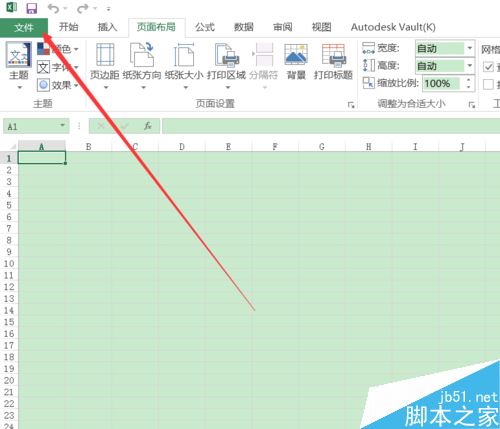Open the 颜色 theme colors dropdown
This screenshot has width=500, height=429.
click(x=58, y=49)
